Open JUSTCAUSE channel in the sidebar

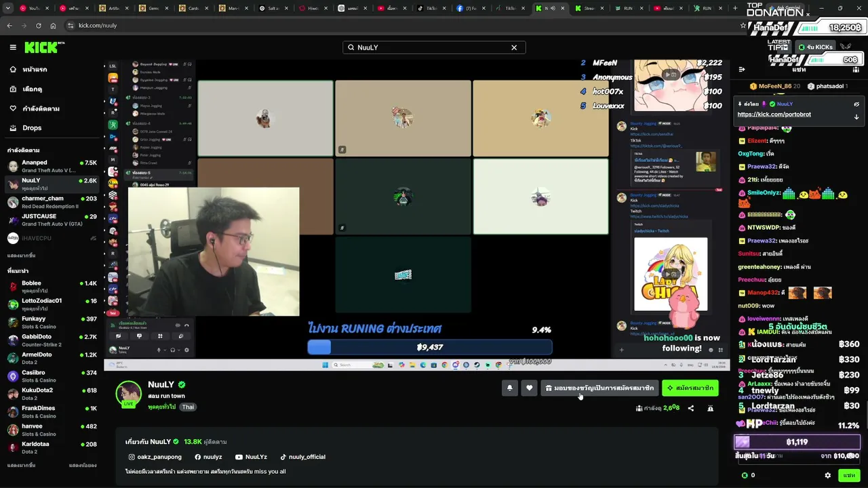(x=52, y=220)
